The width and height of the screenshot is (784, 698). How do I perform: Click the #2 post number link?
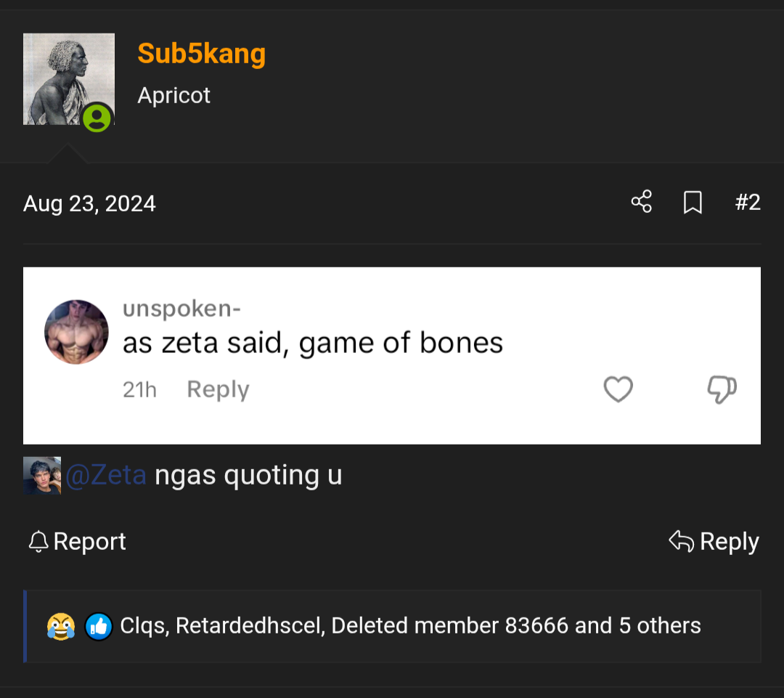pos(747,202)
